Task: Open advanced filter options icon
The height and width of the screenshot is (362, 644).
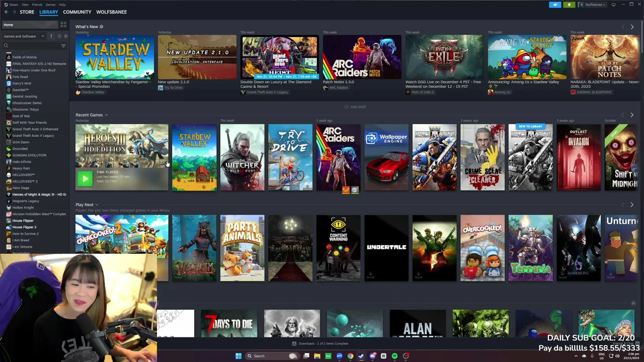Action: click(63, 46)
